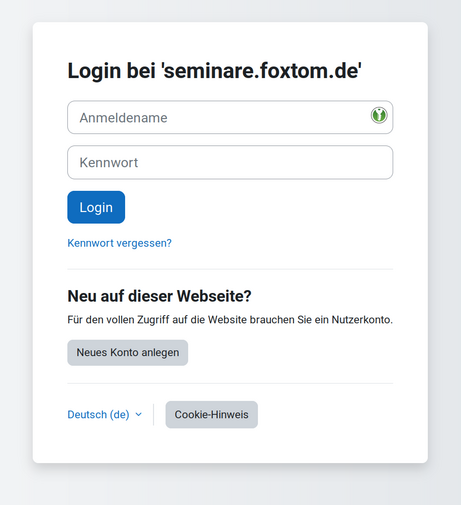Click the empty white area right of Login button
The width and height of the screenshot is (461, 505).
[259, 207]
